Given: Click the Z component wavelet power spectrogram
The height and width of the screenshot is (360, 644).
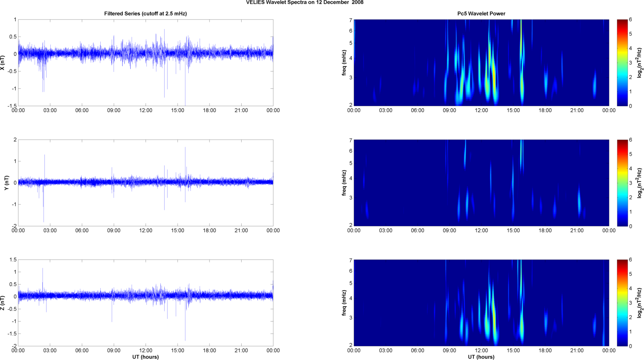Looking at the screenshot, I should tap(481, 303).
